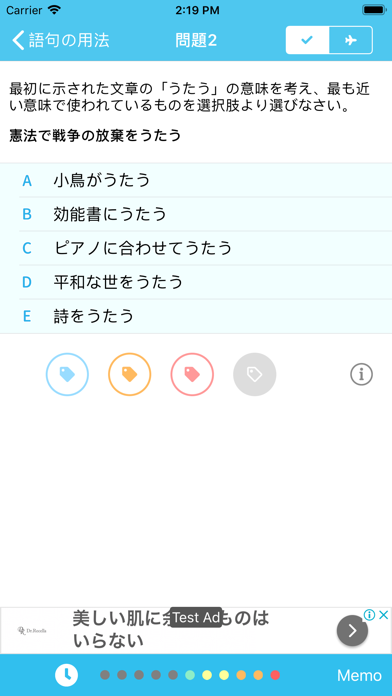Open the info circle icon
Image resolution: width=392 pixels, height=696 pixels.
pyautogui.click(x=361, y=375)
